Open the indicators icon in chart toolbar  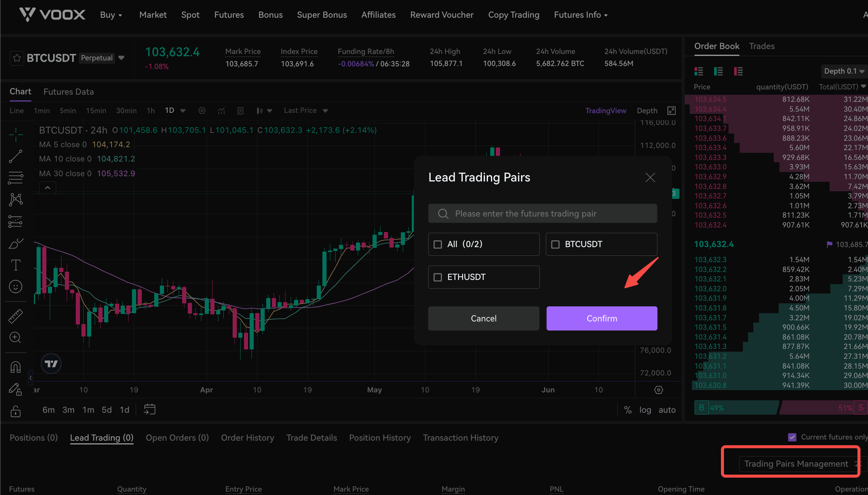(221, 111)
